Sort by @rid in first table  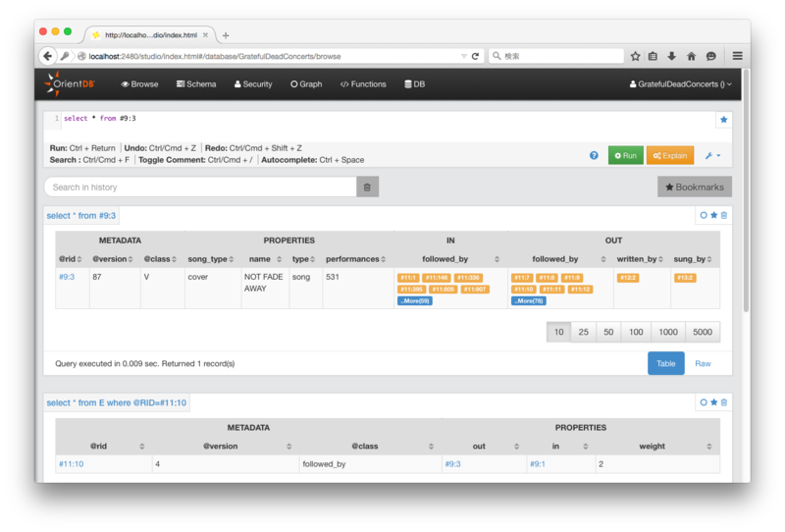71,259
